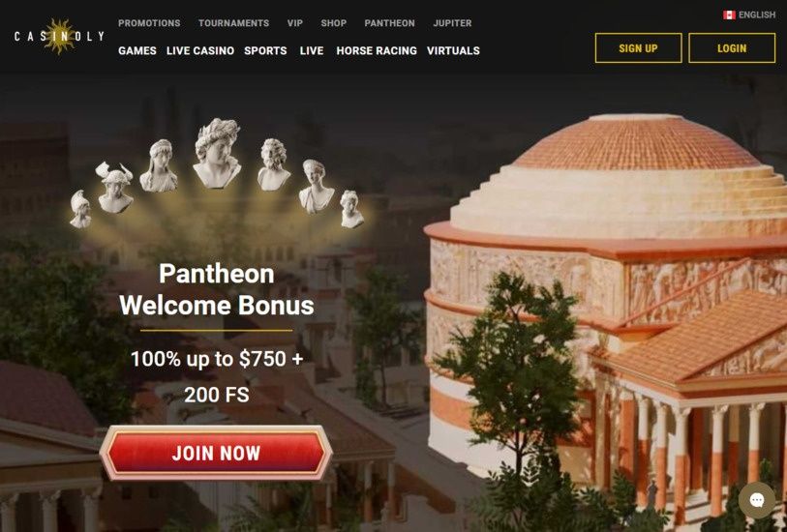The width and height of the screenshot is (787, 532).
Task: Click the red Join Now button
Action: click(216, 453)
